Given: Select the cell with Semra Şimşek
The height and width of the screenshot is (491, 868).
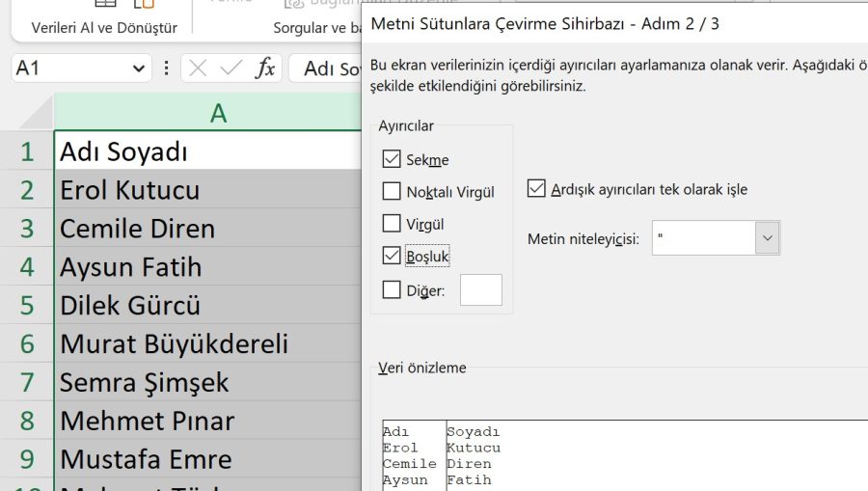Looking at the screenshot, I should 145,382.
